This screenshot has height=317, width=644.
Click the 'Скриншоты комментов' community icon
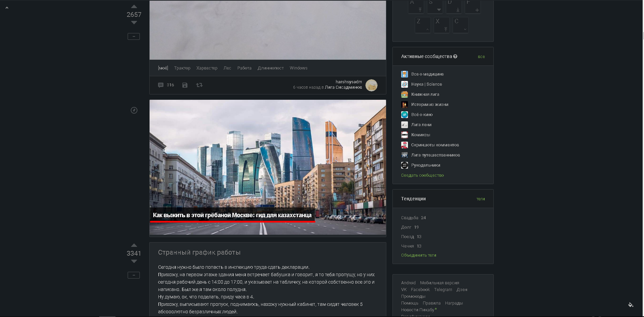(x=405, y=145)
